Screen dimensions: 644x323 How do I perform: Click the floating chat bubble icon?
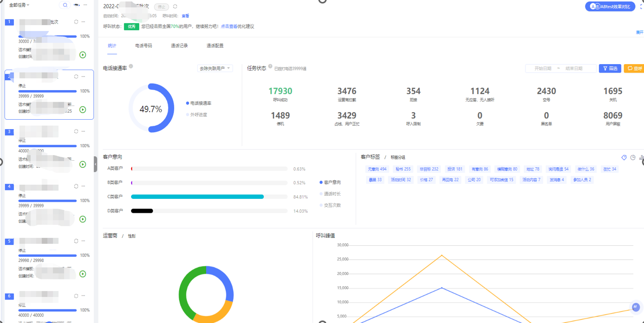pos(635,307)
